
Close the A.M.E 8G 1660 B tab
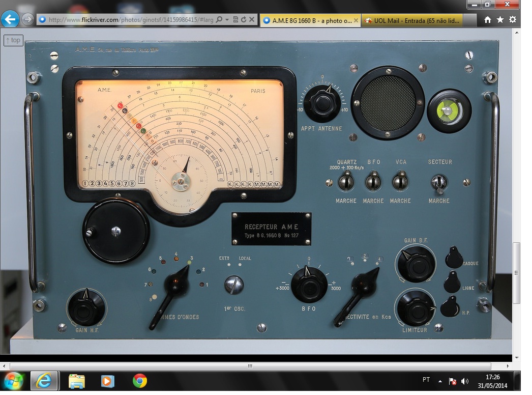356,20
